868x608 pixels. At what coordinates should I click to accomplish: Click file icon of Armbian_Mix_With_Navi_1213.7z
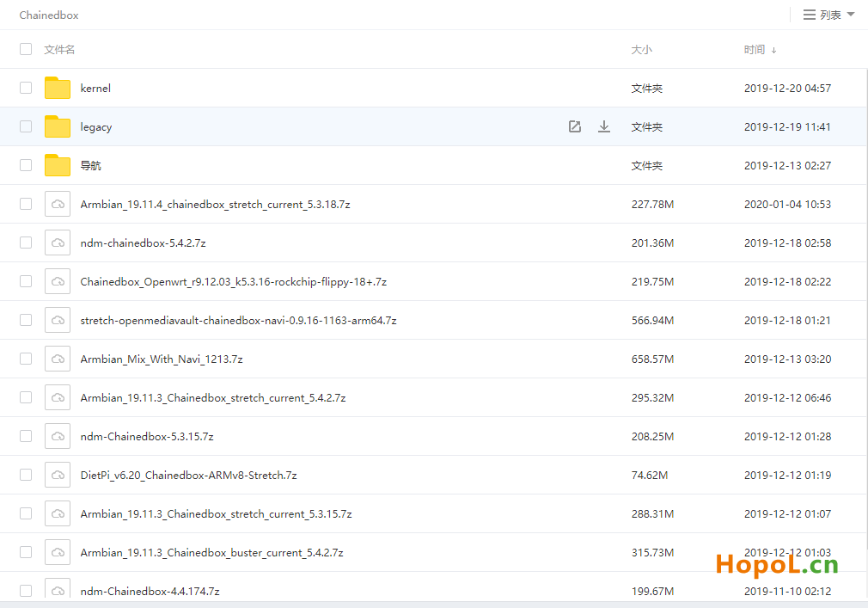58,359
